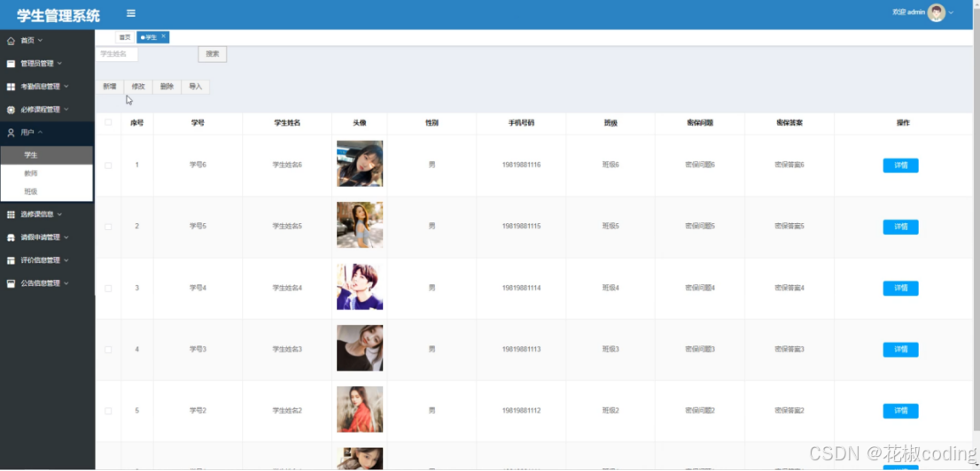
Task: Expand the 公告信息管理 chevron
Action: point(66,283)
